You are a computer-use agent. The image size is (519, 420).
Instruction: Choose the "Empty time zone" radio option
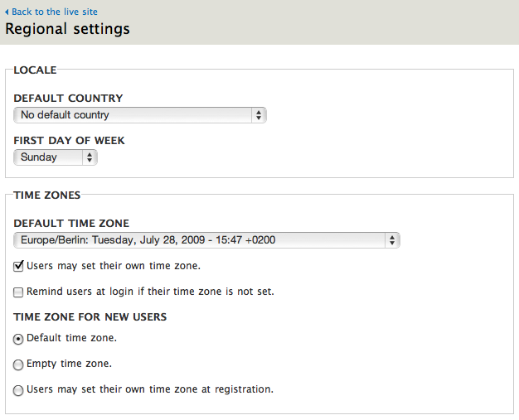point(18,364)
